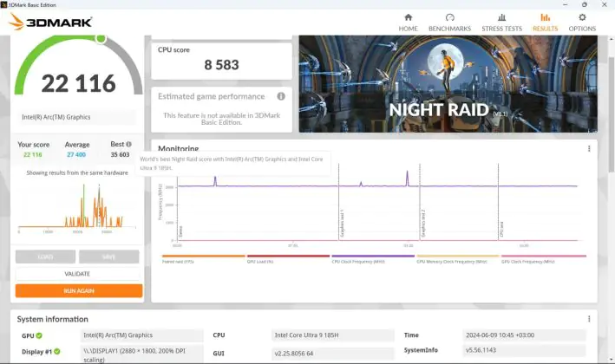Image resolution: width=615 pixels, height=364 pixels.
Task: Click the 3DMark logo
Action: tap(50, 22)
